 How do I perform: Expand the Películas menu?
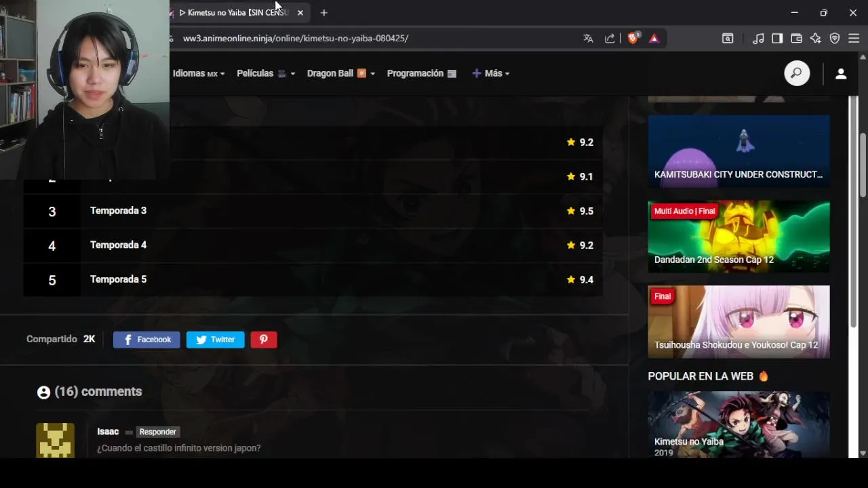[266, 73]
